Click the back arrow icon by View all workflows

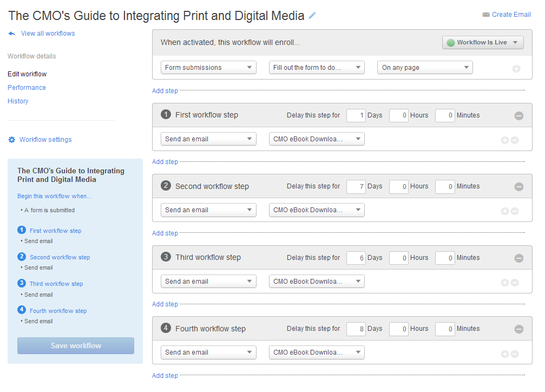[12, 34]
